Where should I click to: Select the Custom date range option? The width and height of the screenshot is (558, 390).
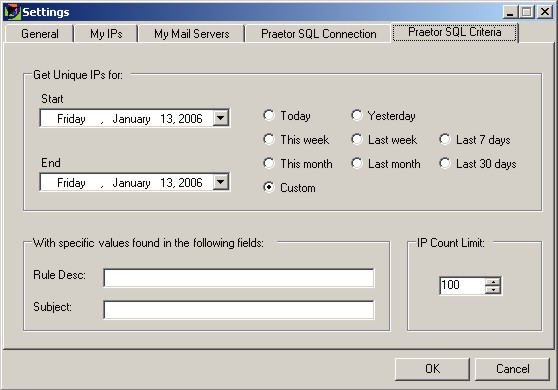click(289, 188)
